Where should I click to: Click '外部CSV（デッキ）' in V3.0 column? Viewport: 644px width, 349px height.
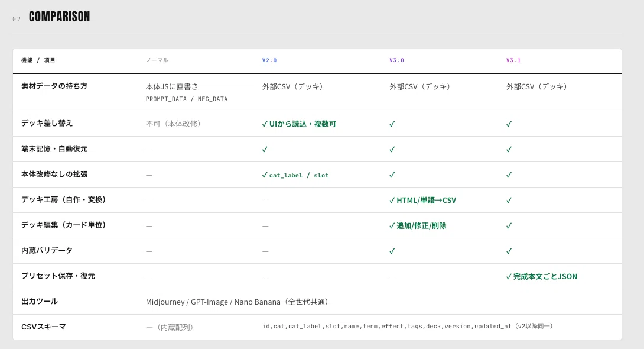[x=419, y=86]
